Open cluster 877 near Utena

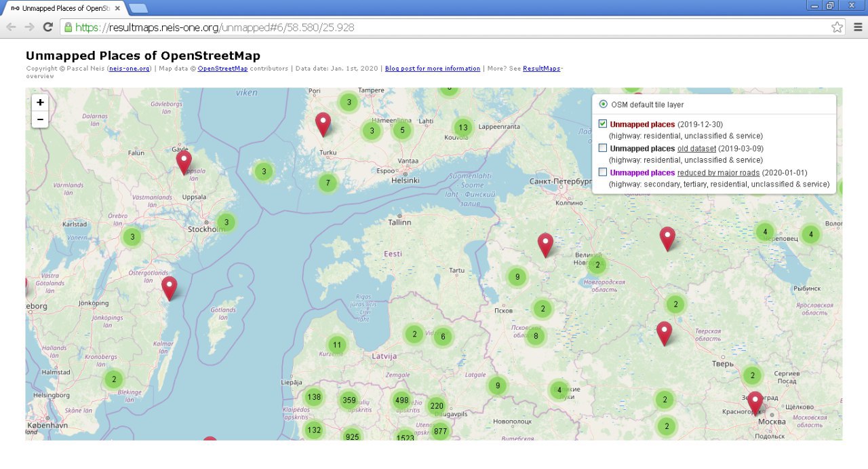440,431
